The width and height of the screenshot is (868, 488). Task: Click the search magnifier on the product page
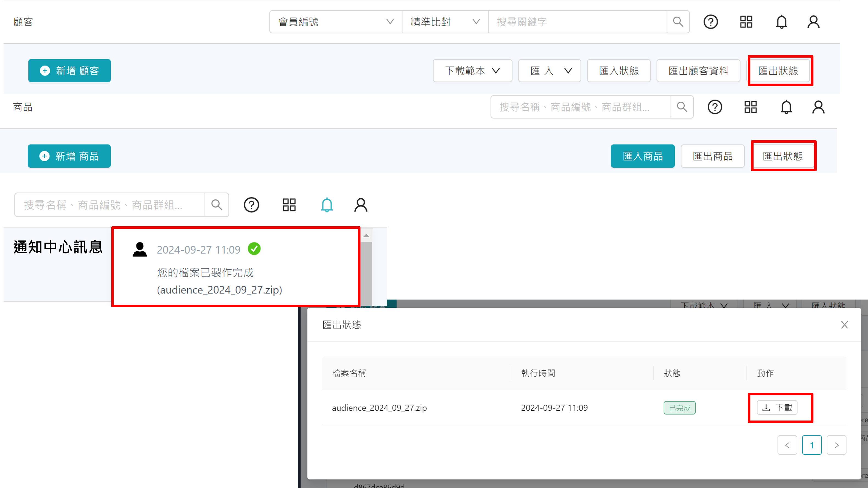(682, 107)
